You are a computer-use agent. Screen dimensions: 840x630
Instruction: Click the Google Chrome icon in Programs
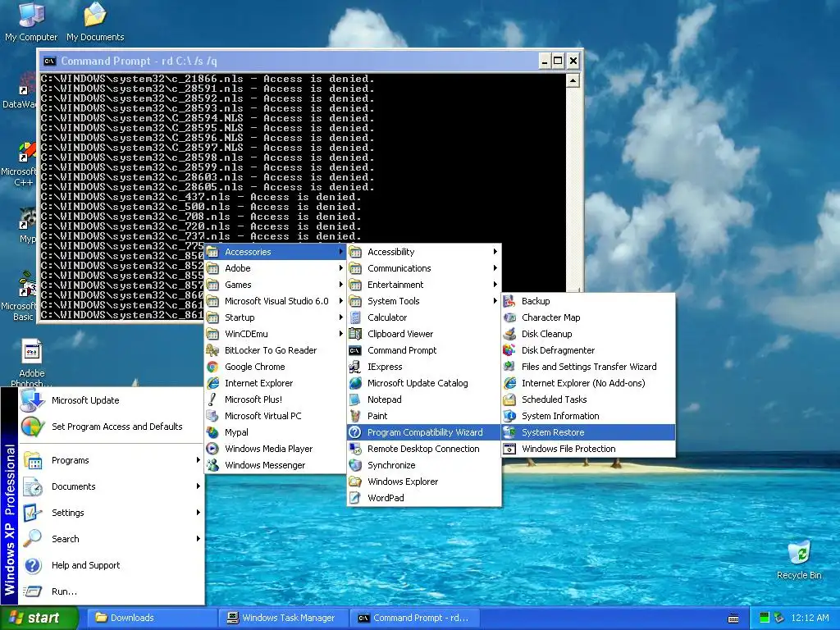(x=212, y=367)
